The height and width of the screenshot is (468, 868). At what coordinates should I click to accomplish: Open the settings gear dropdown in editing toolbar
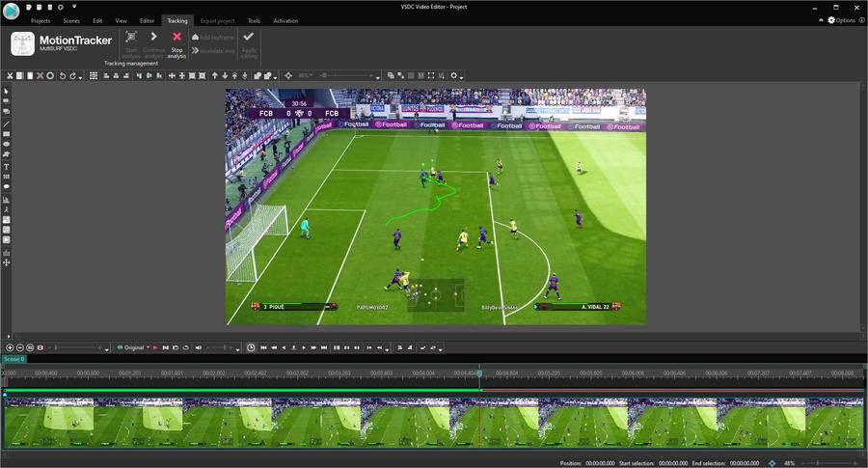tap(461, 77)
